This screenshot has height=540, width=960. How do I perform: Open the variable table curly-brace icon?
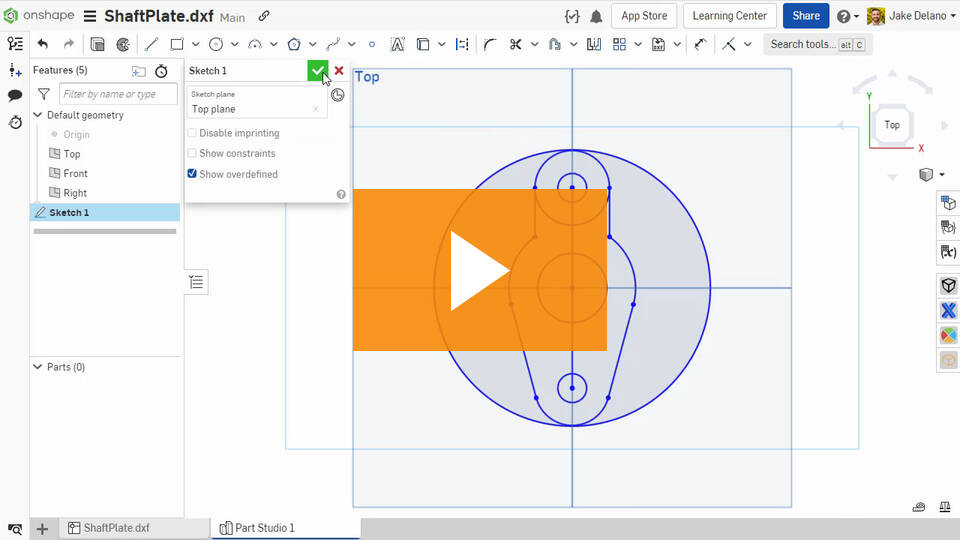572,17
